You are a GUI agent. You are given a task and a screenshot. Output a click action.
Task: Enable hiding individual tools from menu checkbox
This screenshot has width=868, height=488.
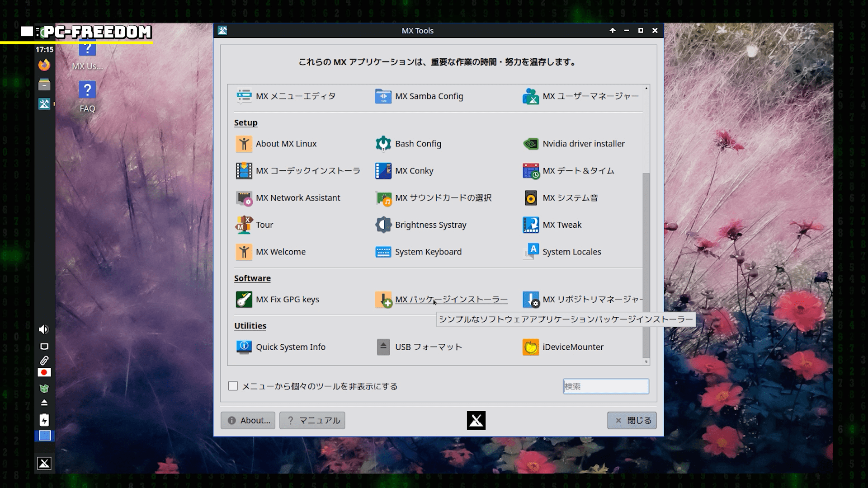(233, 386)
